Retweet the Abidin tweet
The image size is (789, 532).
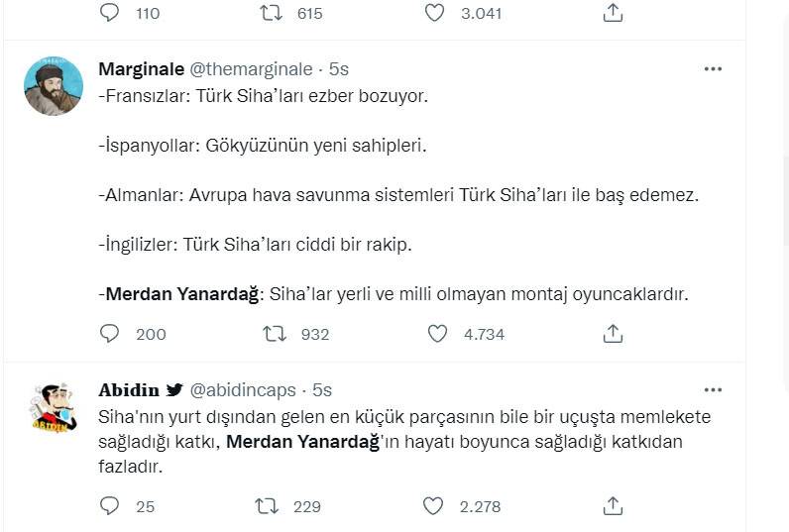[x=267, y=506]
